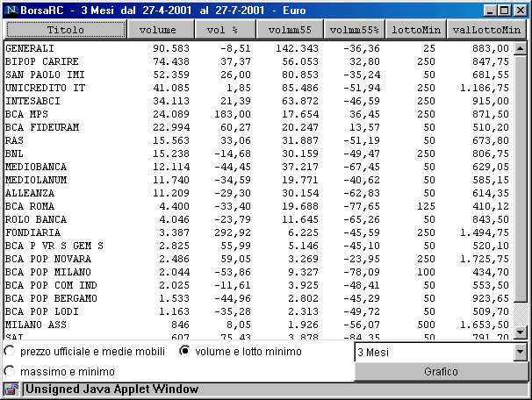Screen dimensions: 532x400
Task: Select the UNICREDITO IT row
Action: (257, 88)
